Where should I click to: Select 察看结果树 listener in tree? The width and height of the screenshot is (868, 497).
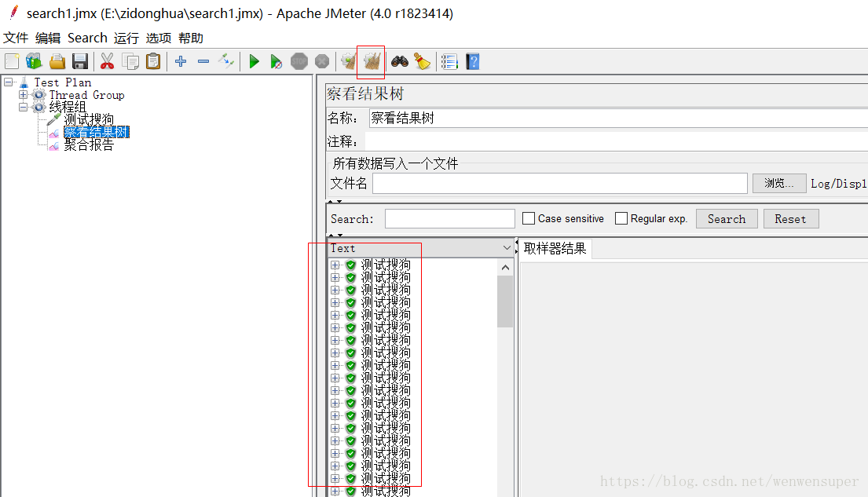click(x=97, y=132)
